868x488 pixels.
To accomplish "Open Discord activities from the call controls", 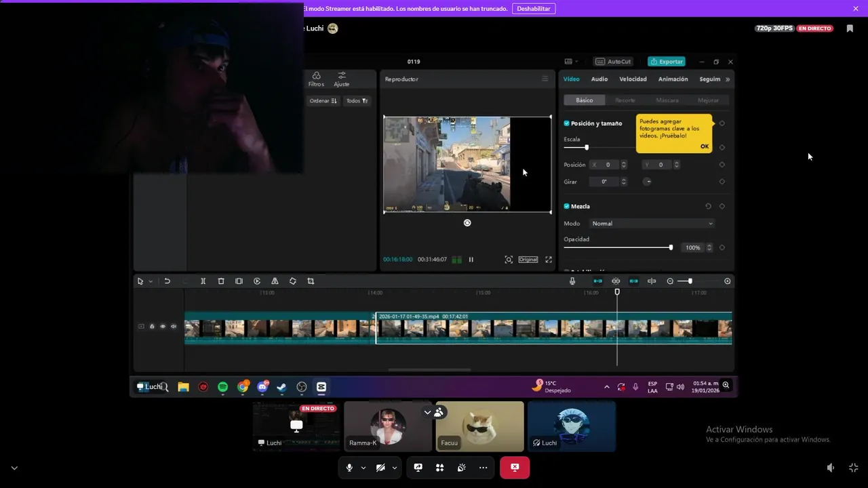I will pos(440,468).
